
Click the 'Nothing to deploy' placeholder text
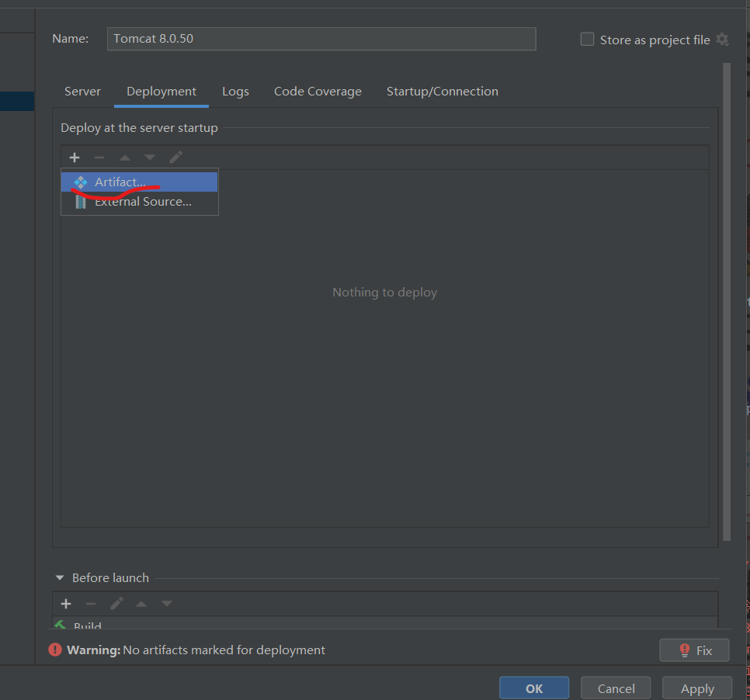click(384, 292)
